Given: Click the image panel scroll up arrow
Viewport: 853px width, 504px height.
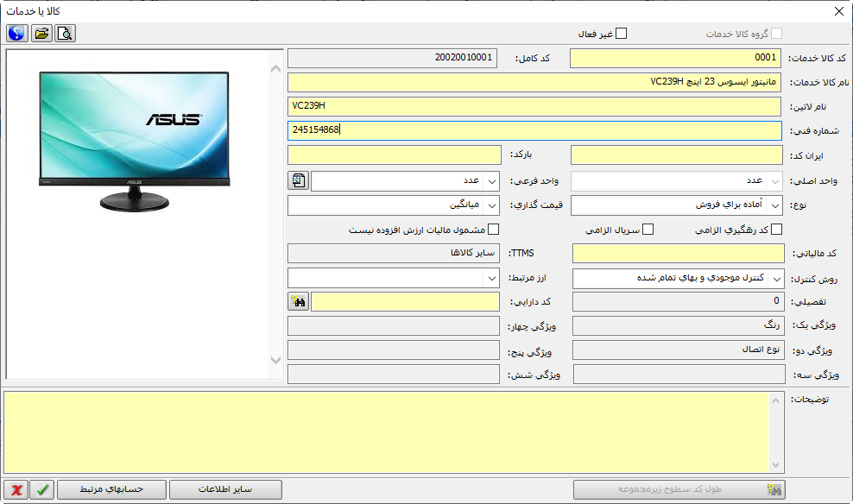Looking at the screenshot, I should click(275, 68).
